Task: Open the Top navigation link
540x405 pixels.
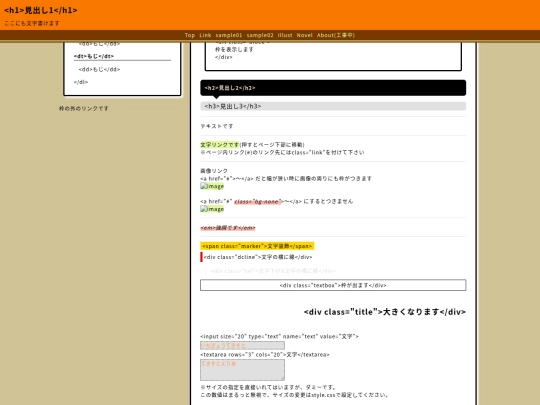Action: [190, 35]
